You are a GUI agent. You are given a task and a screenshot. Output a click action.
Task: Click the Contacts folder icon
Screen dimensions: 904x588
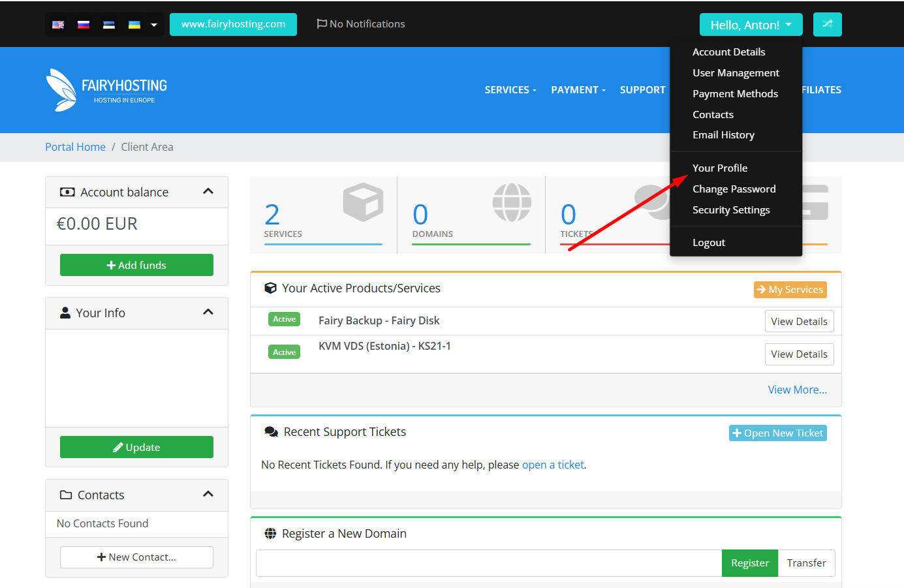(x=66, y=495)
